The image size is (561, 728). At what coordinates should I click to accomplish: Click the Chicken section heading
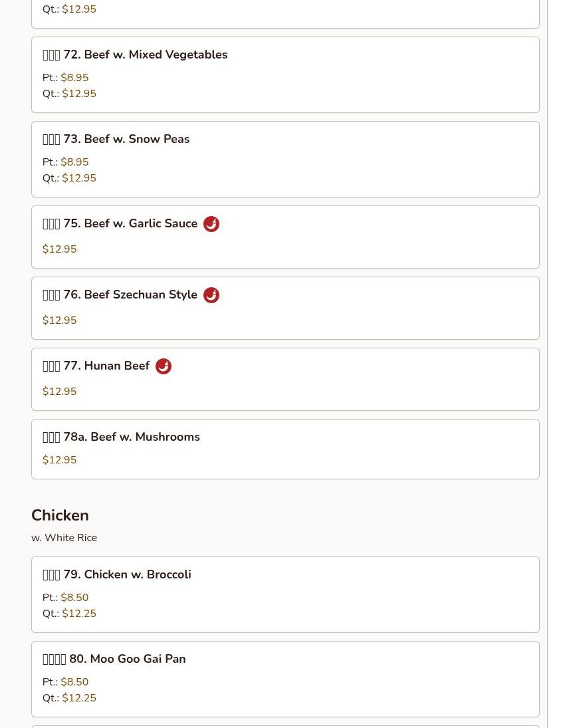click(x=60, y=515)
